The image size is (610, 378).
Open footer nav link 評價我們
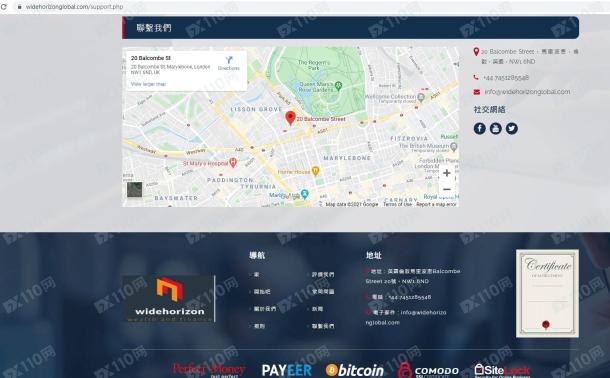323,275
